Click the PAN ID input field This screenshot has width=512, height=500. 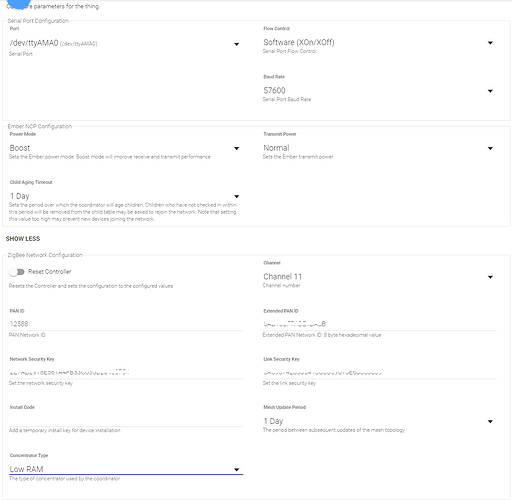coord(126,324)
